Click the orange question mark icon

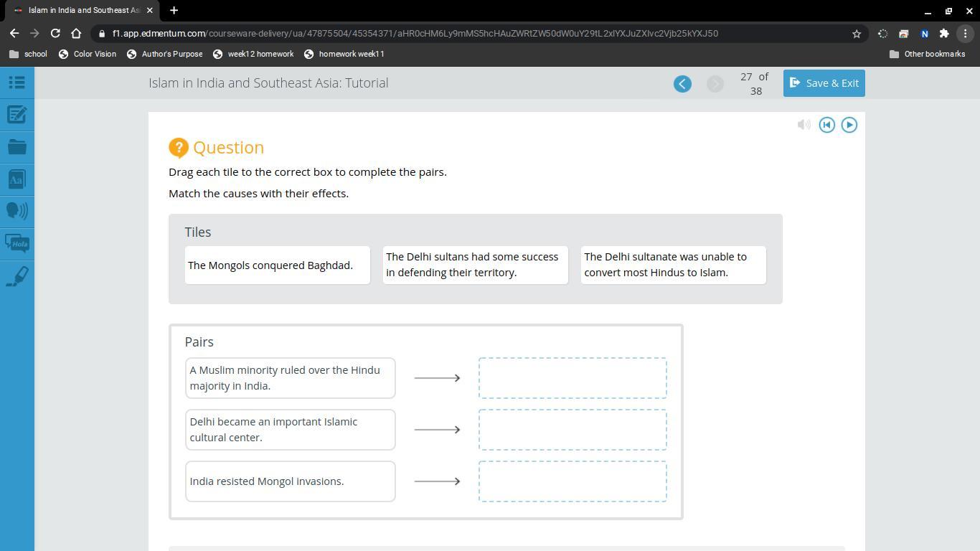click(179, 148)
